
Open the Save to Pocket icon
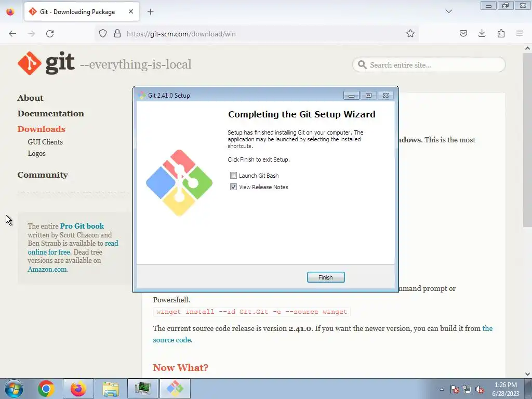pyautogui.click(x=463, y=34)
